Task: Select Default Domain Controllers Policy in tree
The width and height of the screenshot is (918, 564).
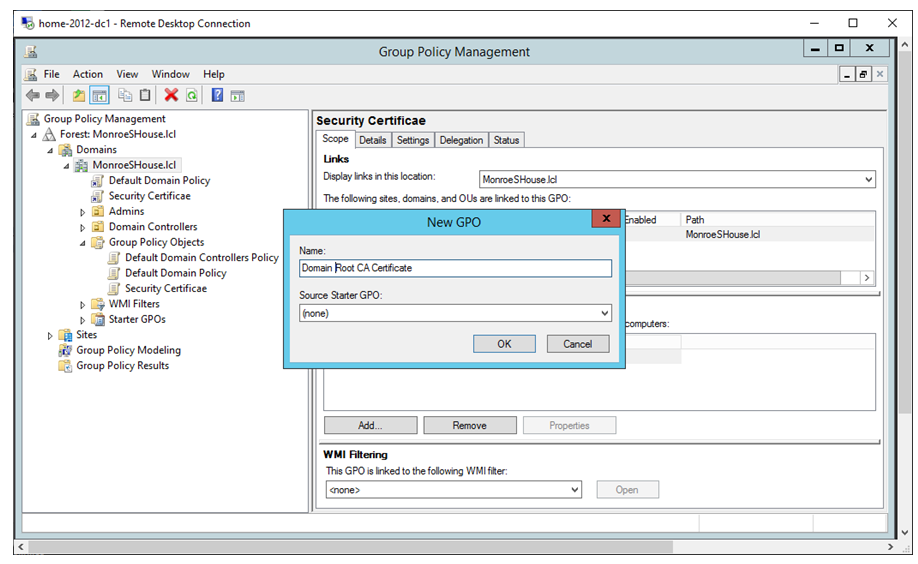Action: [201, 257]
